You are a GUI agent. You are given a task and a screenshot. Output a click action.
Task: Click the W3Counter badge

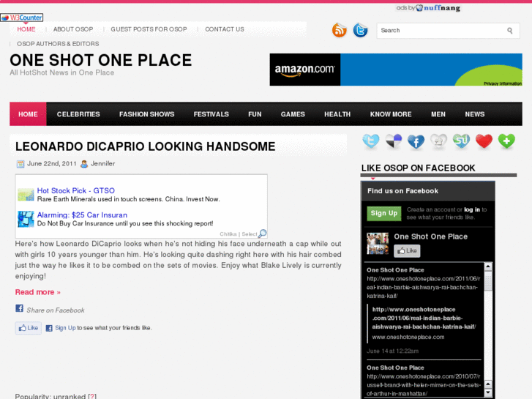(22, 18)
